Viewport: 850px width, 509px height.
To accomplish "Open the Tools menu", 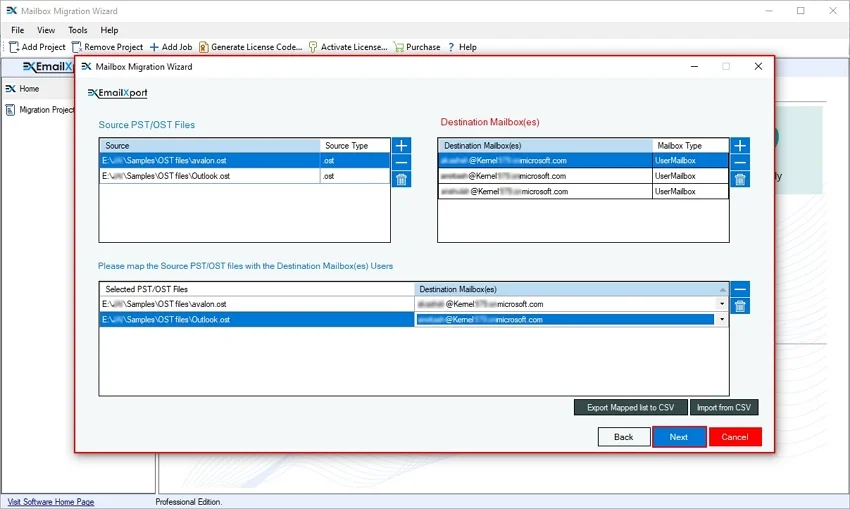I will click(78, 30).
